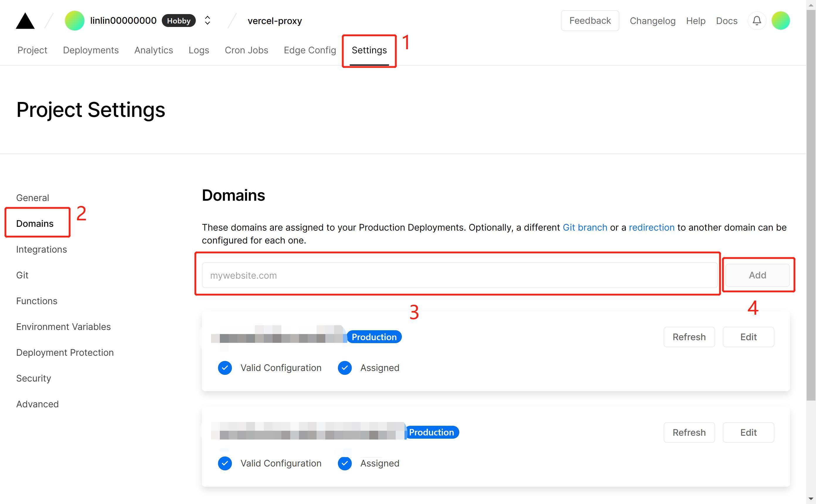This screenshot has width=816, height=504.
Task: Click the first domain's Valid Configuration checkmark
Action: (x=225, y=368)
